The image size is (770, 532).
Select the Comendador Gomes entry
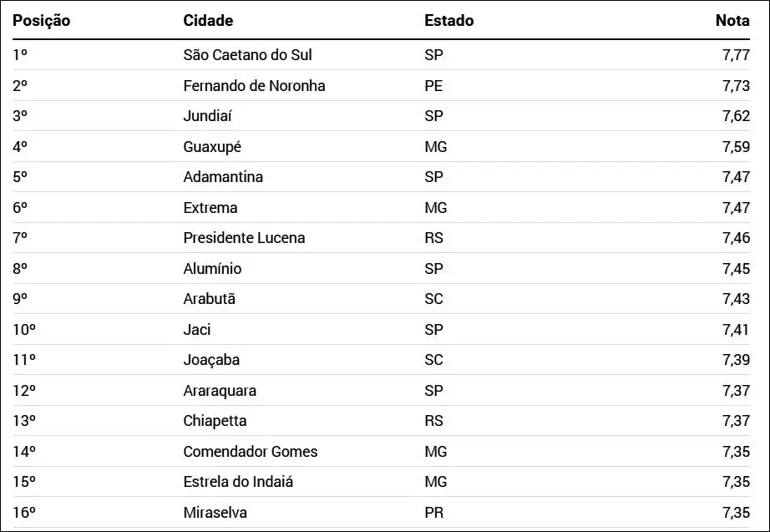[x=251, y=452]
